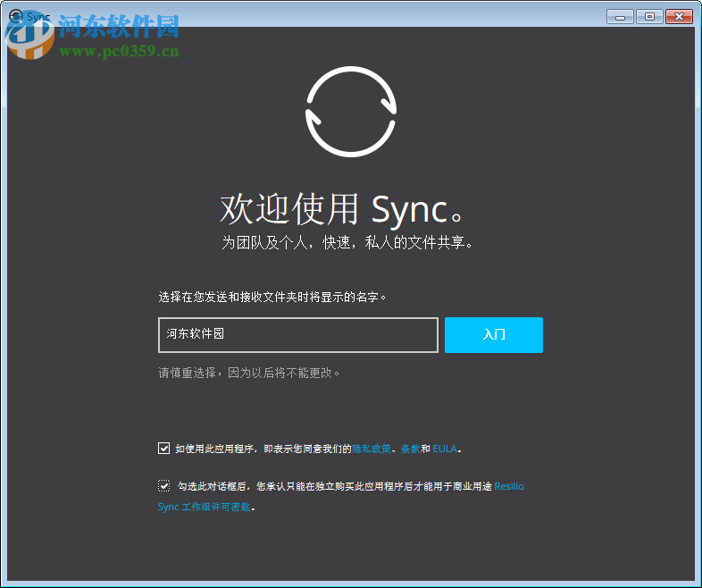
Task: Click the 选择在您发送和接收文件夹时将显示的名字。 label
Action: (272, 297)
